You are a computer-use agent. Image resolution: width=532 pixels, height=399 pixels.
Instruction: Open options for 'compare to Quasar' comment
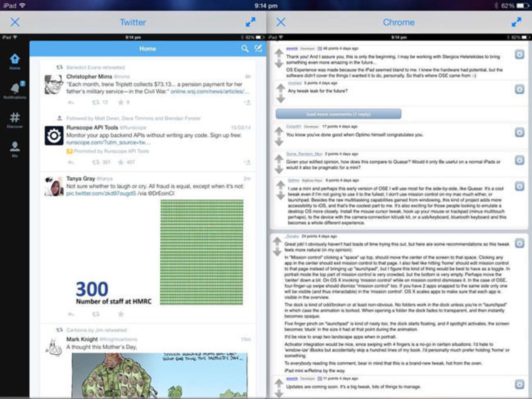point(520,160)
